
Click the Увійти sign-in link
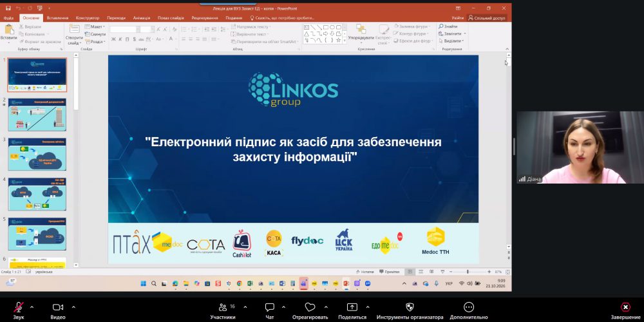point(458,18)
